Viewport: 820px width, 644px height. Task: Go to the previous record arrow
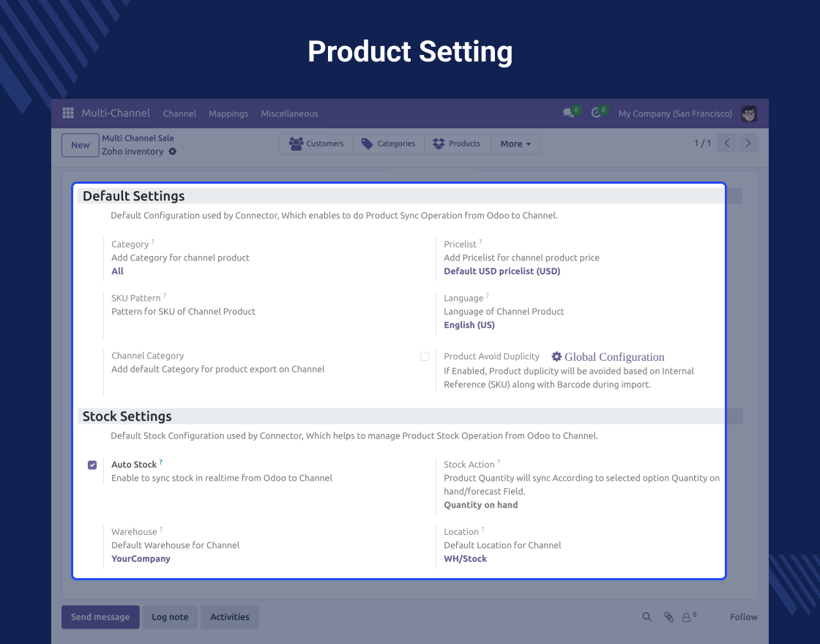[x=727, y=143]
